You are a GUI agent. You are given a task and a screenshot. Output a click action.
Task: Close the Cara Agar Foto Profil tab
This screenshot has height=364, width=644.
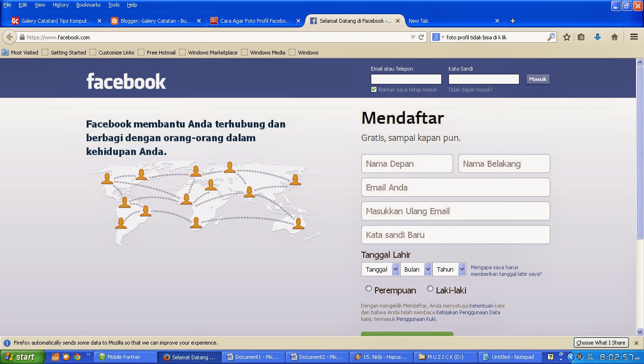298,21
